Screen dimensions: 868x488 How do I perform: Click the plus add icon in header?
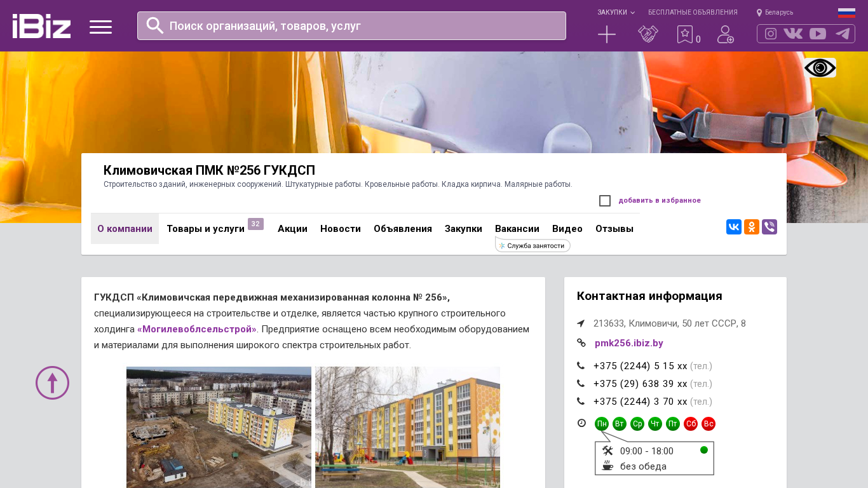pos(607,34)
